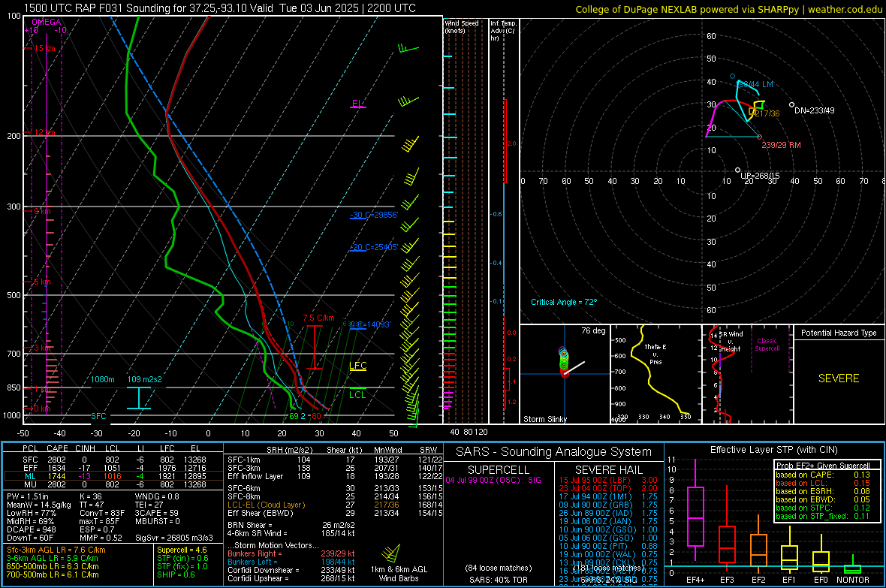Click the sounding title with valid time
This screenshot has height=588, width=886.
(x=220, y=8)
